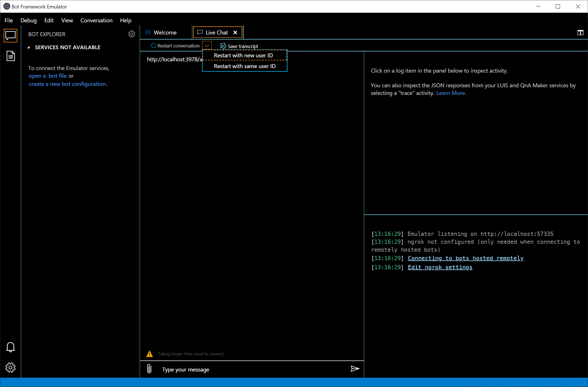
Task: Click the Save transcript toolbar button
Action: pyautogui.click(x=239, y=46)
